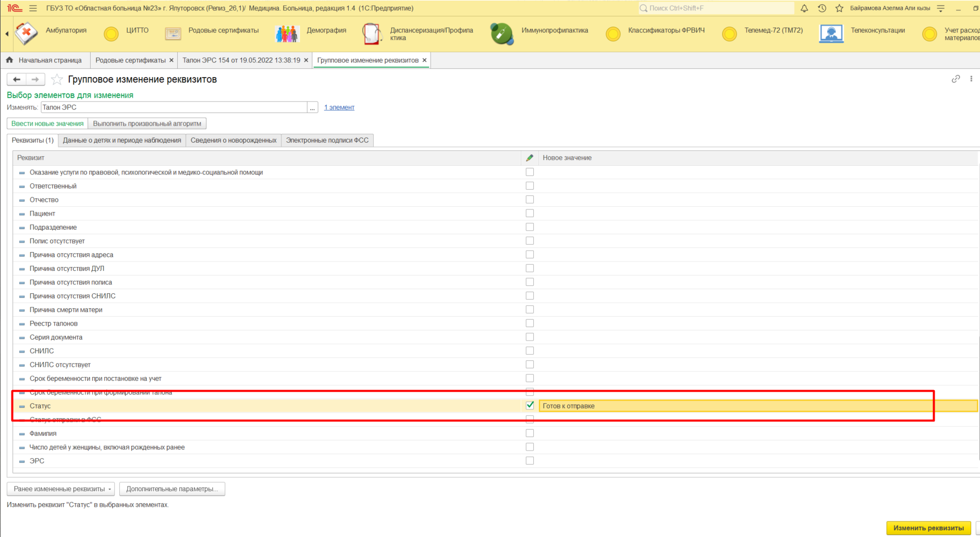Click the notifications bell icon
The width and height of the screenshot is (980, 537).
click(x=804, y=8)
